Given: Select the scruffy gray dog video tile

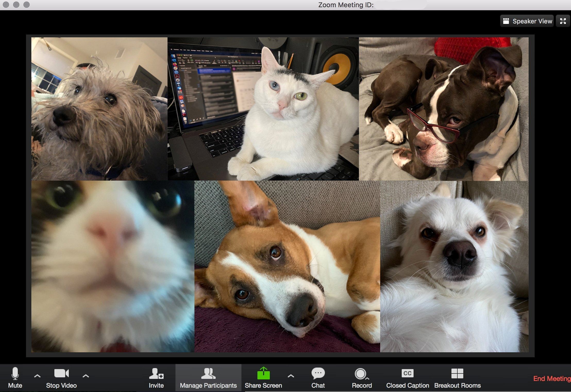Looking at the screenshot, I should click(99, 109).
